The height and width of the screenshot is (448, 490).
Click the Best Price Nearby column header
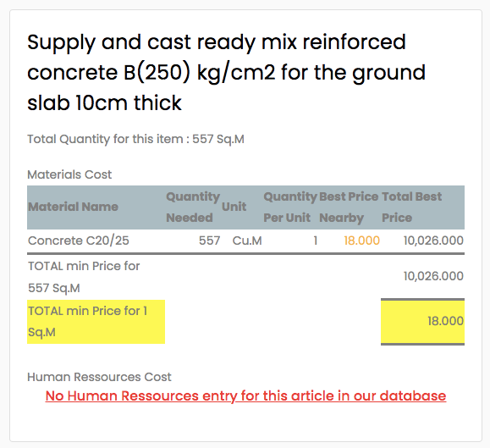(x=349, y=207)
